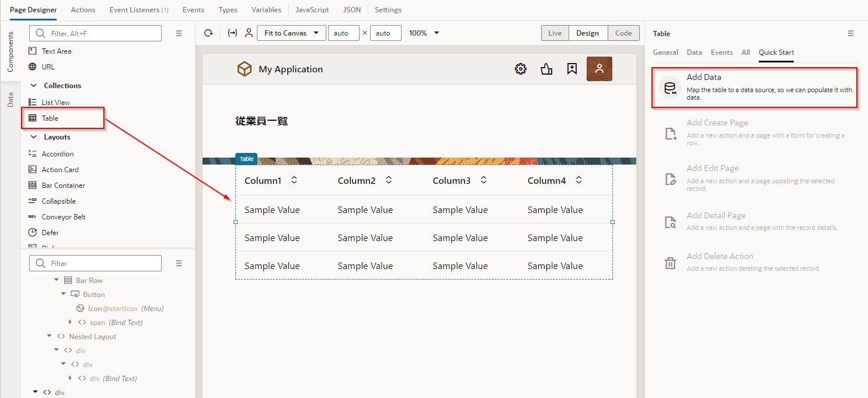Click the page input parameters icon

(x=232, y=33)
